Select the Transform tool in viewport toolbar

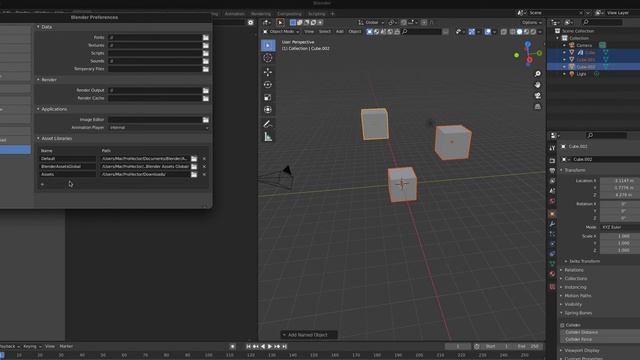pos(268,109)
